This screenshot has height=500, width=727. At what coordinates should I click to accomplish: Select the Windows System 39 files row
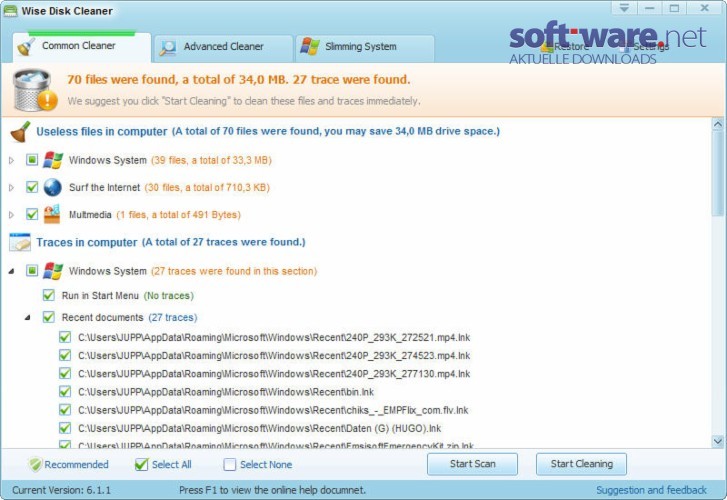click(x=170, y=160)
